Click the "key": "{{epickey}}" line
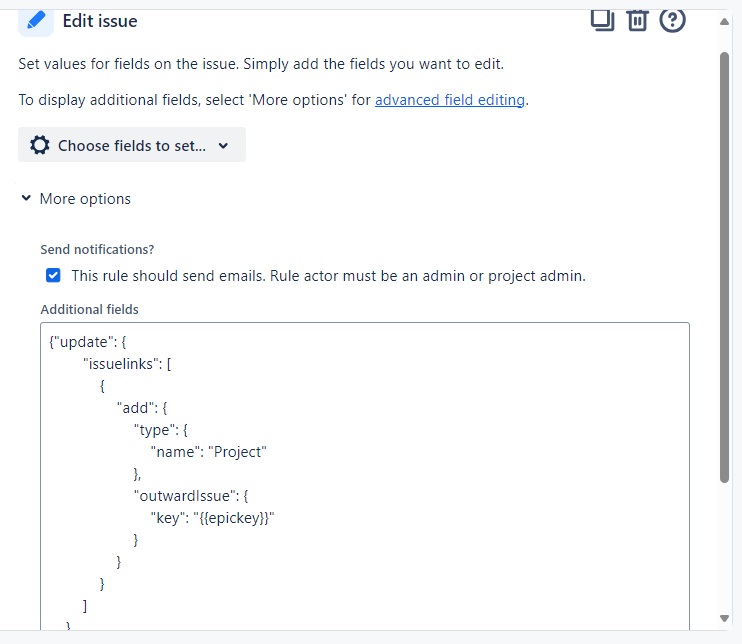The width and height of the screenshot is (742, 644). point(212,518)
